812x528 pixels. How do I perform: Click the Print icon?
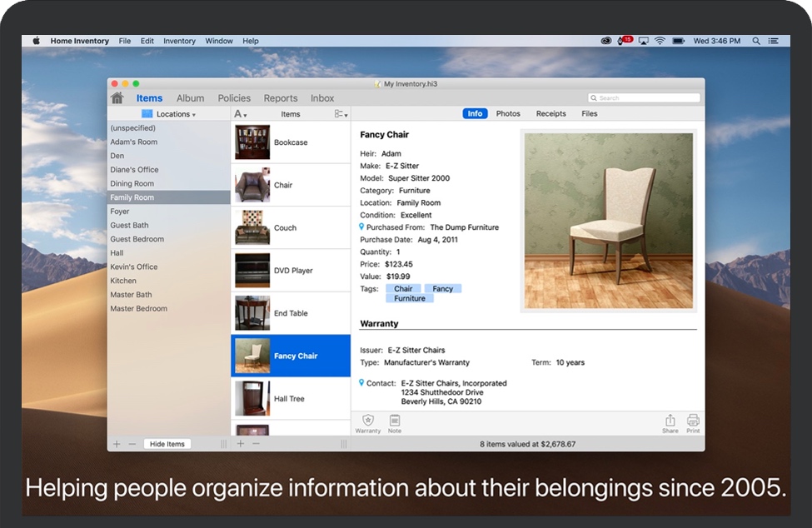point(693,421)
